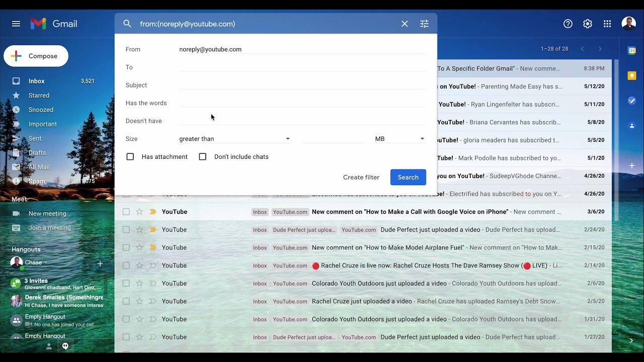Clear the search with the X icon
Viewport: 644px width, 362px height.
click(x=405, y=24)
